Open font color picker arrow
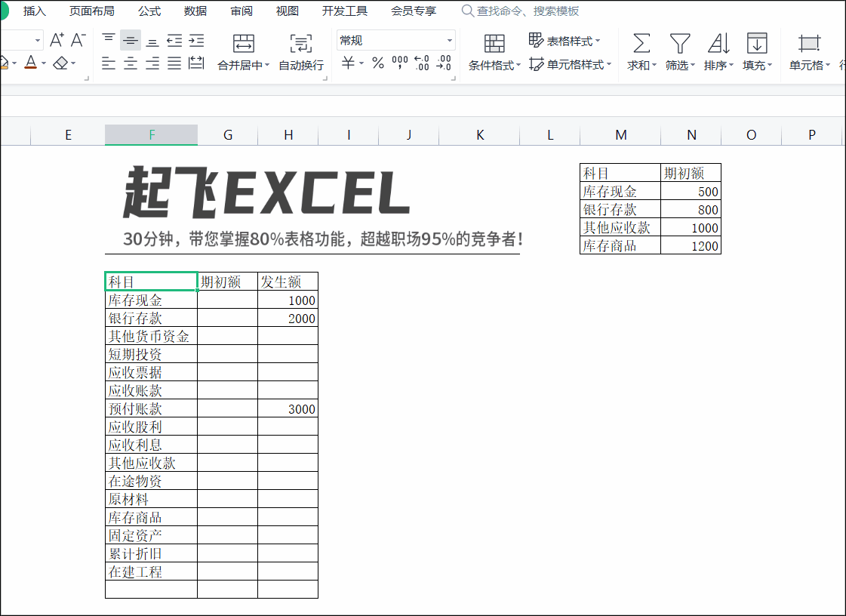846x616 pixels. [44, 63]
